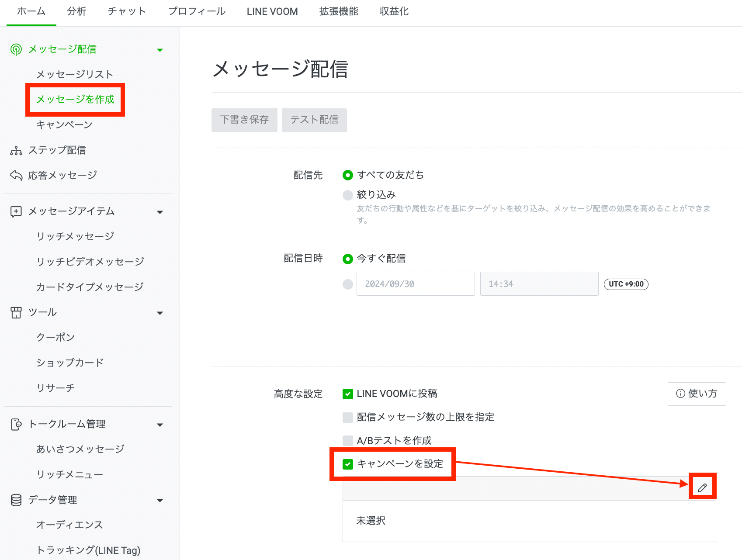Image resolution: width=742 pixels, height=560 pixels.
Task: Click the データ管理 database icon
Action: pyautogui.click(x=16, y=500)
